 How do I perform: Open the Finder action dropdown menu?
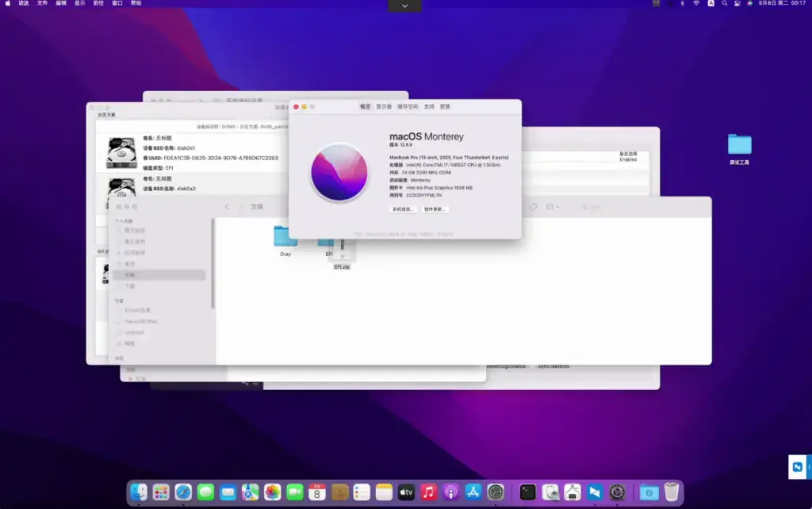coord(552,207)
